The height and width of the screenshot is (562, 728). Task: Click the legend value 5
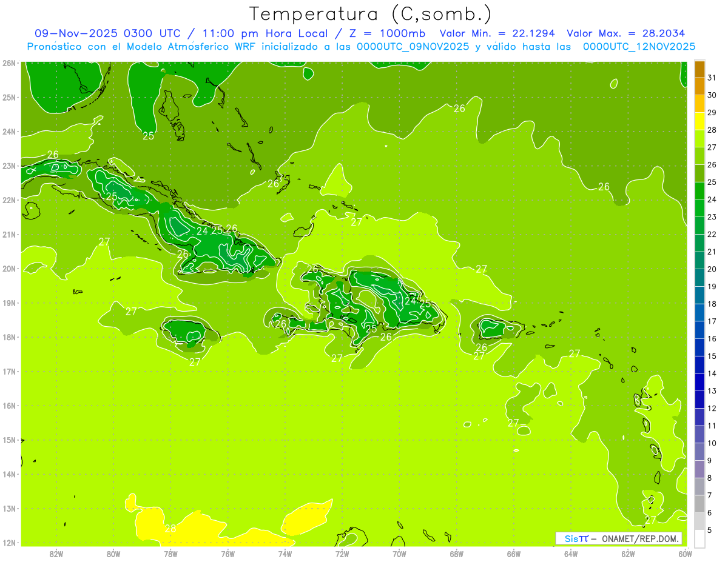coord(710,530)
